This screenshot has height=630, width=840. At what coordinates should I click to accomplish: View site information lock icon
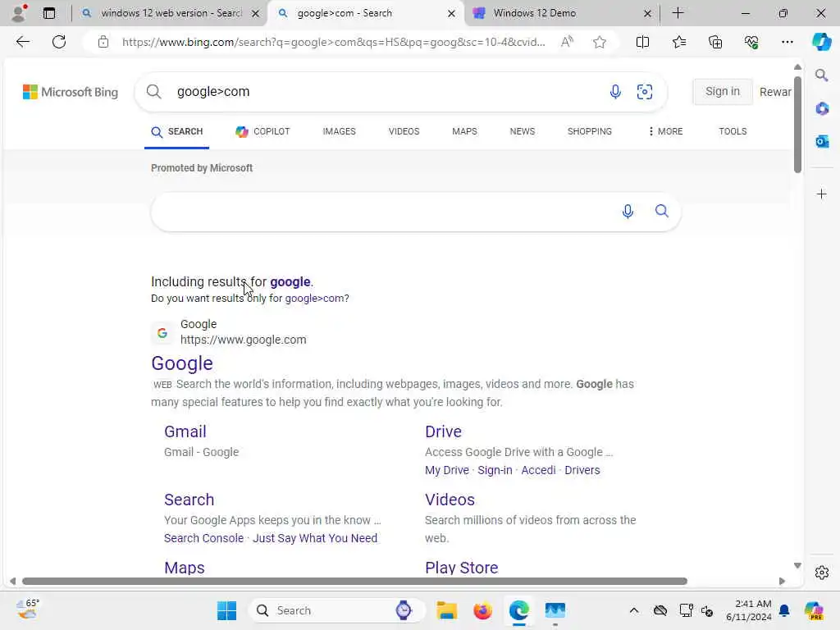[x=103, y=42]
